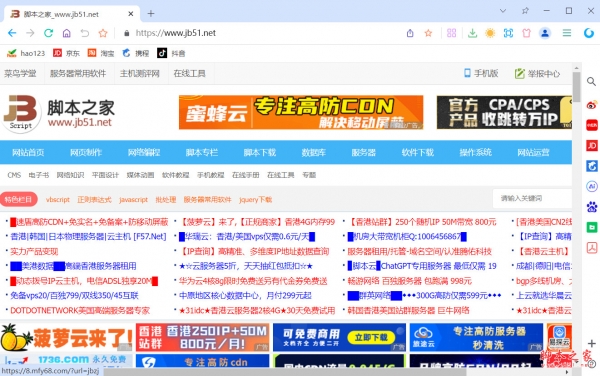Click the skin shirt icon in toolbar

click(x=527, y=33)
